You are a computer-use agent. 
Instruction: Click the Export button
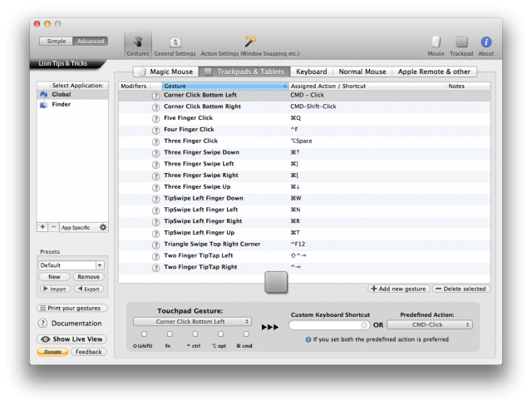(89, 289)
